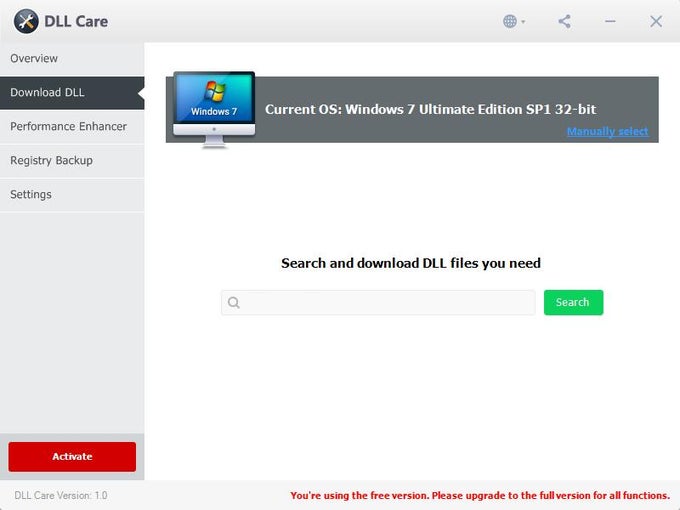680x510 pixels.
Task: Close the DLL Care window
Action: pyautogui.click(x=656, y=21)
